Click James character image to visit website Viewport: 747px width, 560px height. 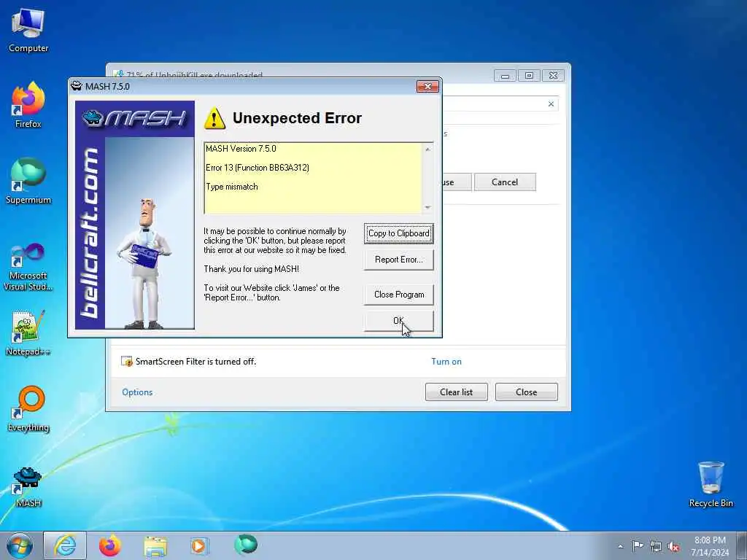[146, 262]
